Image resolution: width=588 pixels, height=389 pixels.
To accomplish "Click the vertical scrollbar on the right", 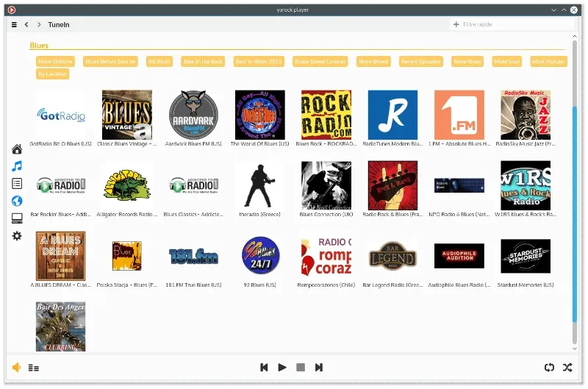I will click(x=575, y=214).
